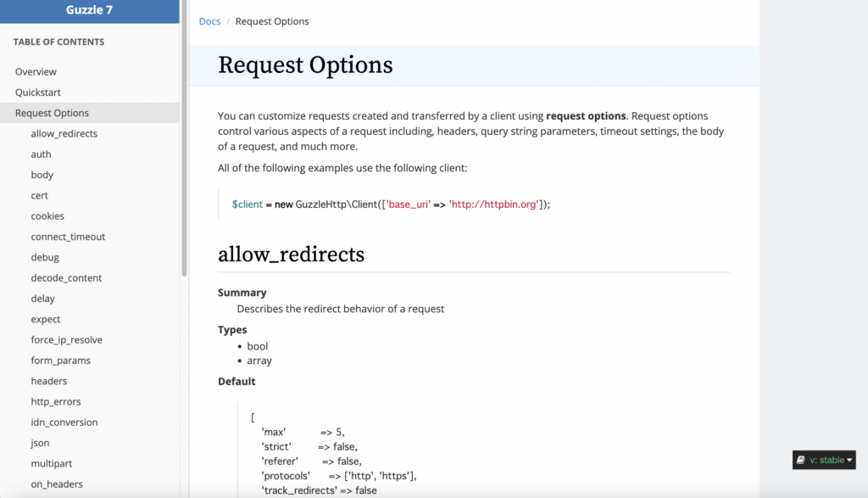The width and height of the screenshot is (868, 498).
Task: Click the Types label
Action: click(232, 330)
